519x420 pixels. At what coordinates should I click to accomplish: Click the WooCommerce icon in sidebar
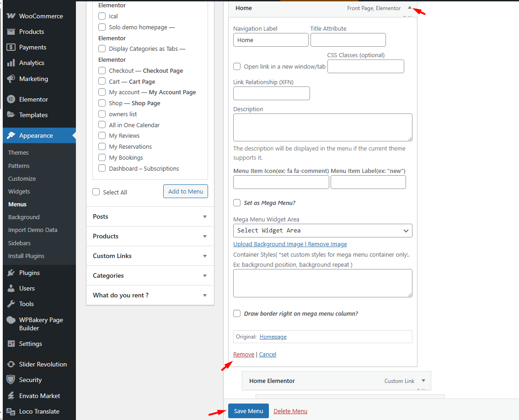tap(11, 16)
